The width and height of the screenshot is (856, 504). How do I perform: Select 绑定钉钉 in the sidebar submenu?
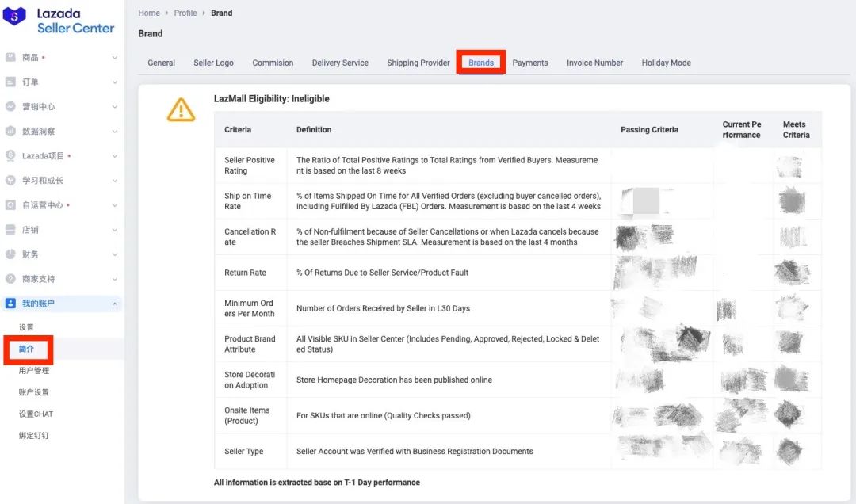click(x=34, y=436)
